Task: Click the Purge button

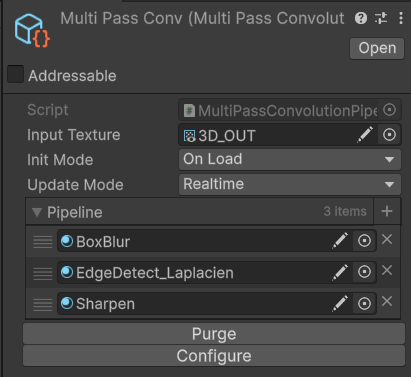Action: (x=214, y=334)
